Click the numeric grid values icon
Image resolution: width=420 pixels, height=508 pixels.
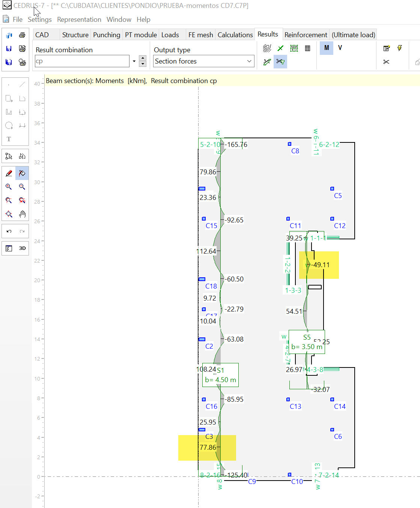(294, 48)
